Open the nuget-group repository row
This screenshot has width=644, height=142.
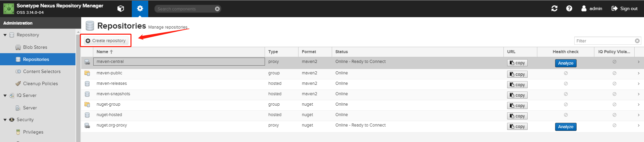pos(362,105)
